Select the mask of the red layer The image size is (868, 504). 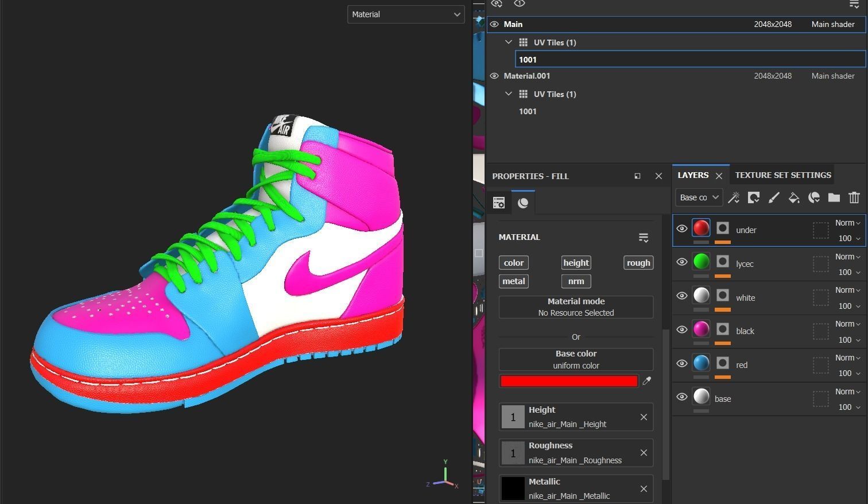[x=723, y=363]
